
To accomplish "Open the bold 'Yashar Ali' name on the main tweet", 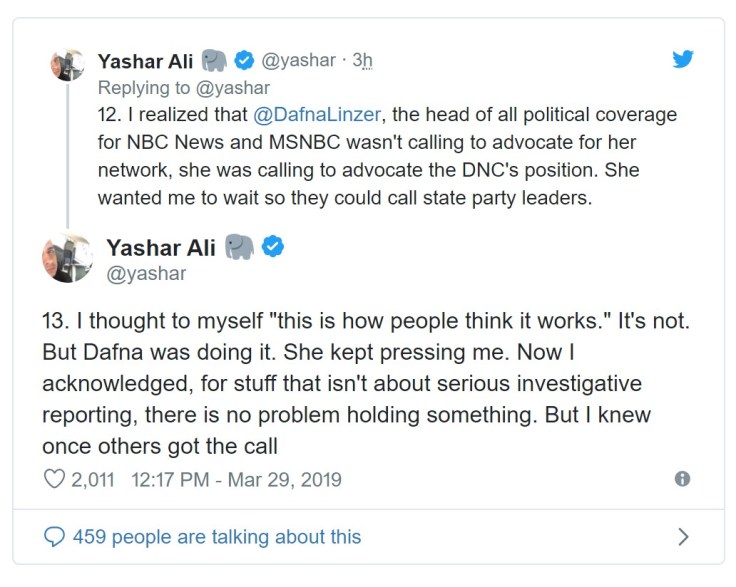I will [162, 247].
